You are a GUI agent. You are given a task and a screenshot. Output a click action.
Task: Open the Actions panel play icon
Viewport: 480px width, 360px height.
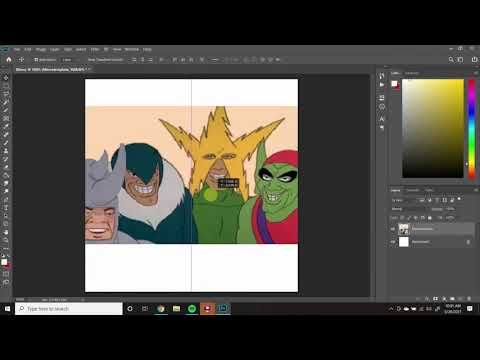click(x=382, y=85)
